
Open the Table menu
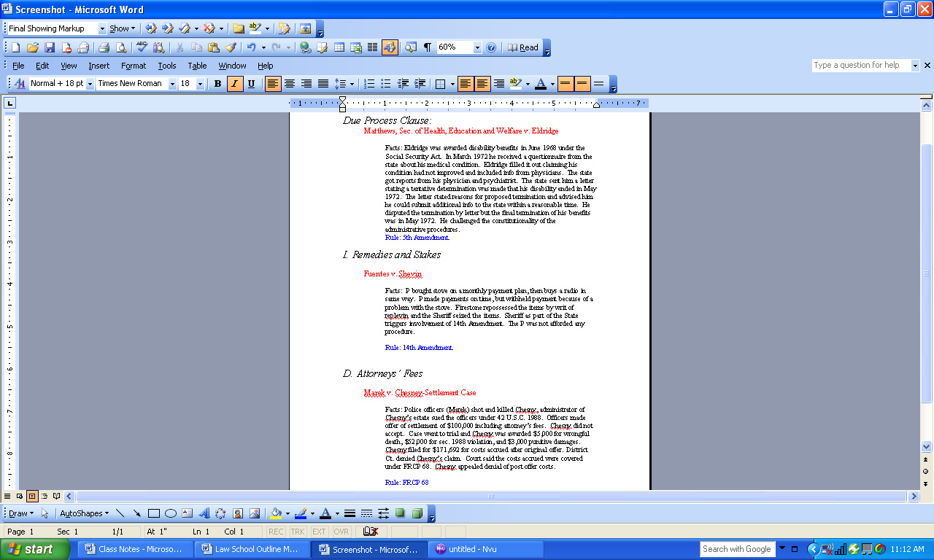pos(197,66)
